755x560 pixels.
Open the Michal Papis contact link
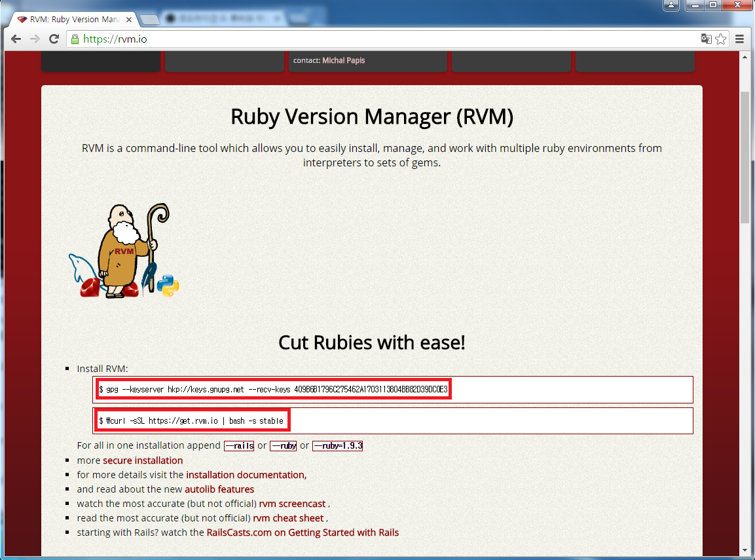point(343,60)
